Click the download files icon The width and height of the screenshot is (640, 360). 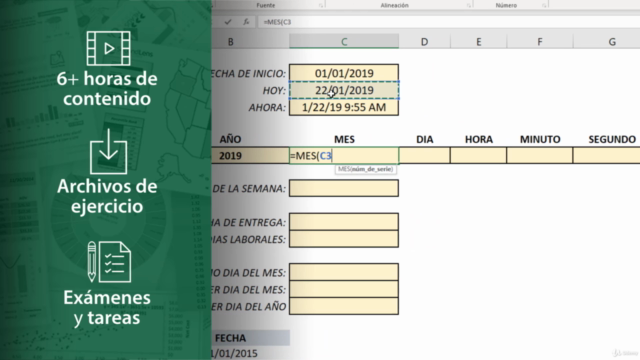click(x=109, y=152)
